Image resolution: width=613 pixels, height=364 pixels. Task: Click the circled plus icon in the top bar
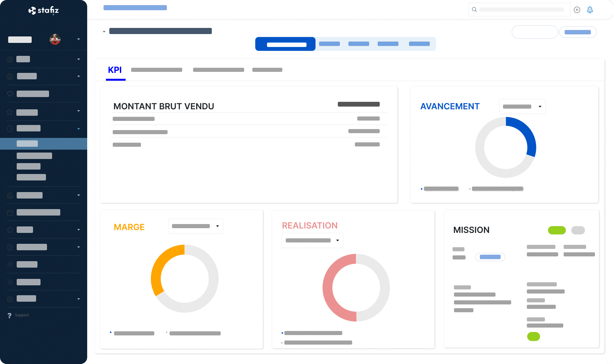[577, 10]
